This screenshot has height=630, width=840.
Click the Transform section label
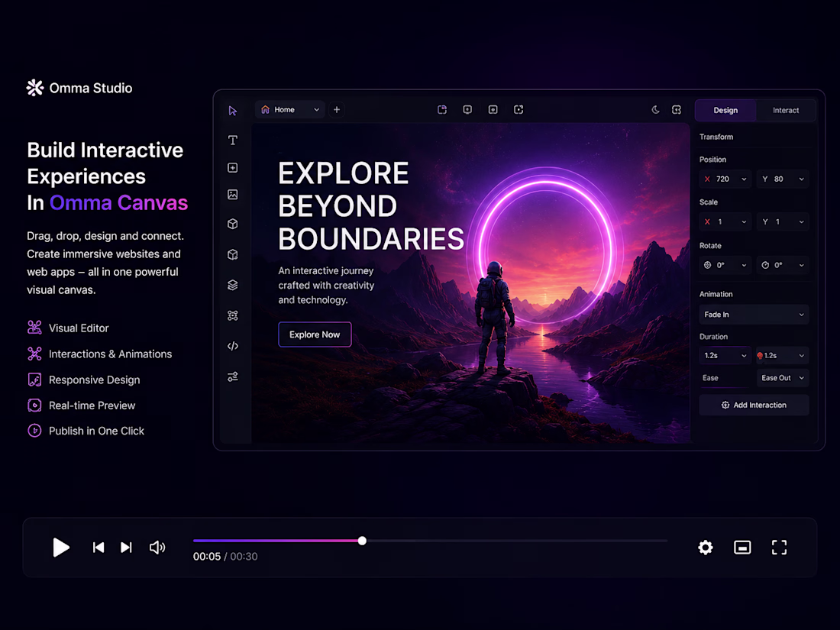(x=716, y=137)
